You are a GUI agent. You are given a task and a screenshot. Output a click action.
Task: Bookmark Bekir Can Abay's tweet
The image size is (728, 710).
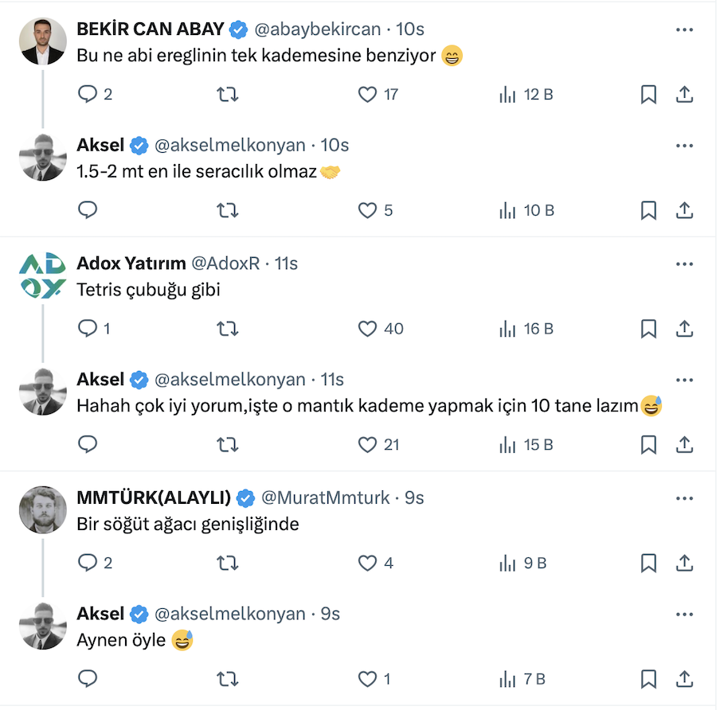point(648,95)
